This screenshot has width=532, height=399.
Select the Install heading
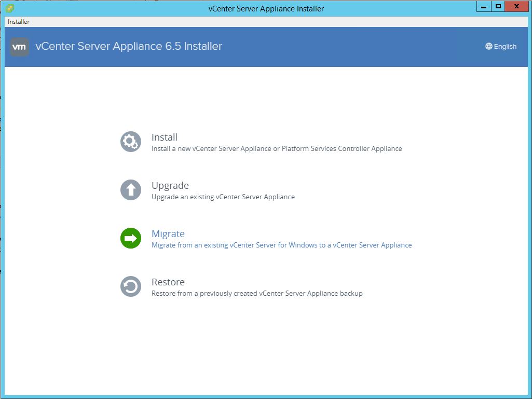coord(164,137)
